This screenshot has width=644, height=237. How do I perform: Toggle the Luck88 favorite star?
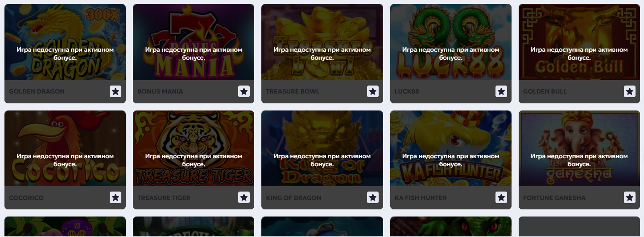point(501,91)
